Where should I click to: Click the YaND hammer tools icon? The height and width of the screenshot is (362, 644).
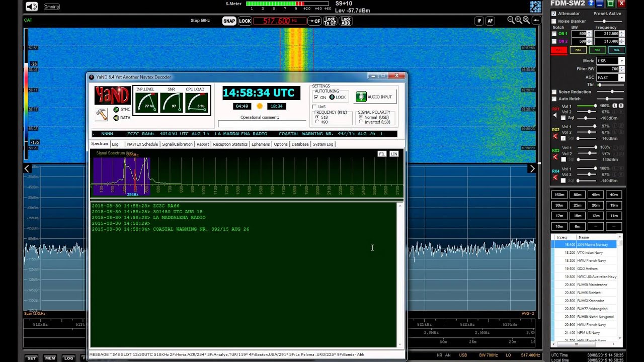click(102, 114)
